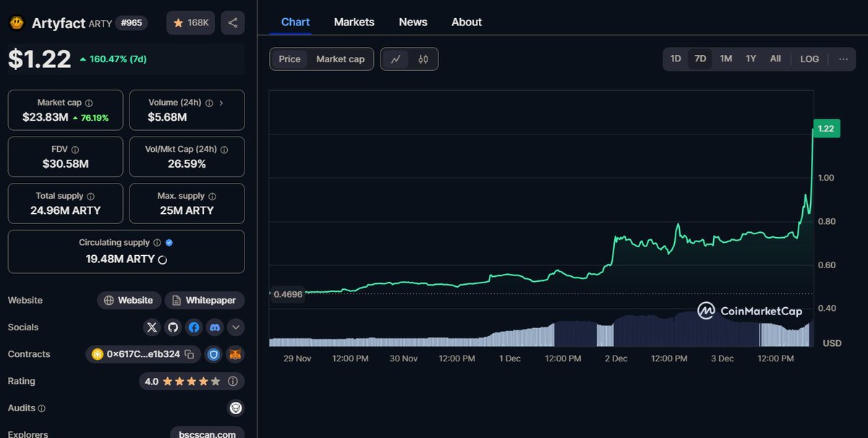Open chart more options ellipsis menu
Image resolution: width=868 pixels, height=438 pixels.
coord(843,59)
